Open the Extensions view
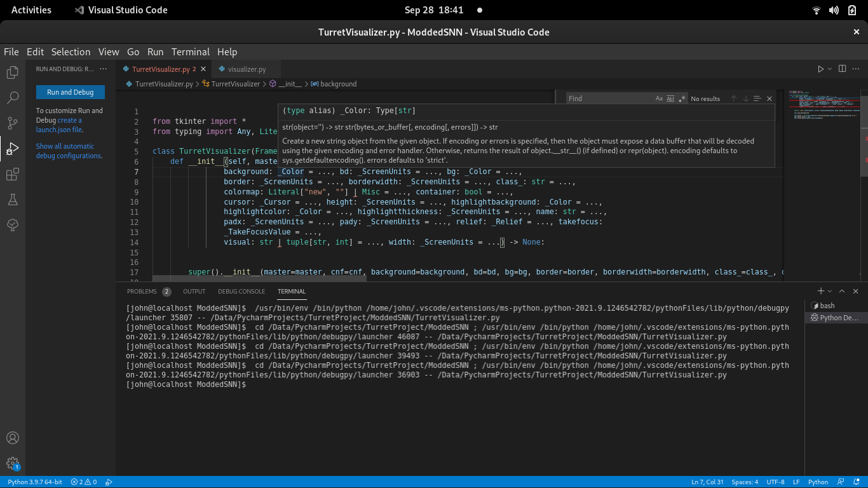 [12, 173]
